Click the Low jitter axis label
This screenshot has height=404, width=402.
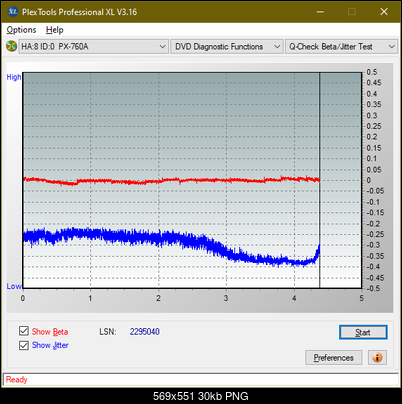[14, 286]
